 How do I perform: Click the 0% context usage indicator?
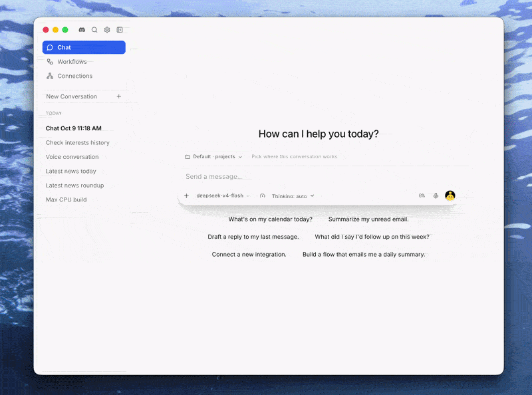point(422,196)
